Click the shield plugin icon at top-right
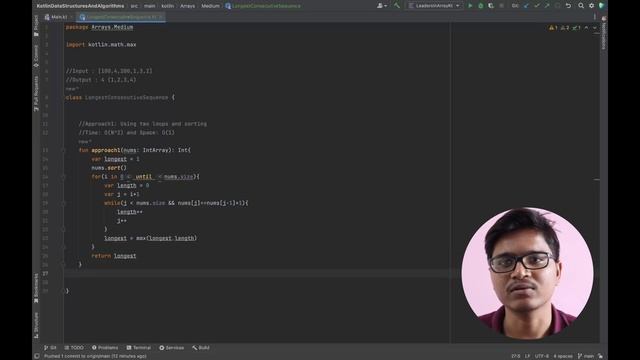 click(601, 6)
